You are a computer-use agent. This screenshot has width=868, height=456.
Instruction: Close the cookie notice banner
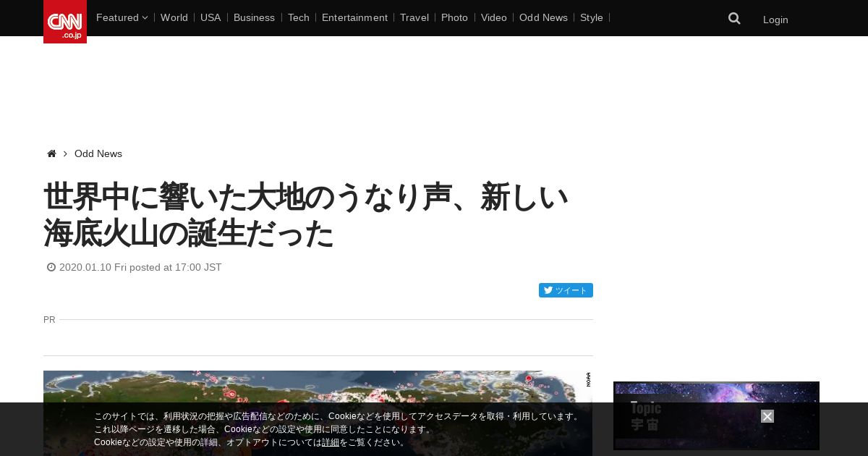tap(767, 416)
